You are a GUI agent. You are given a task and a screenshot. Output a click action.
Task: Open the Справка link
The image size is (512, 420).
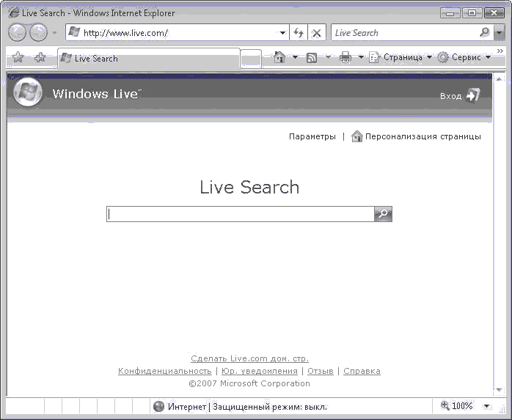tap(362, 371)
